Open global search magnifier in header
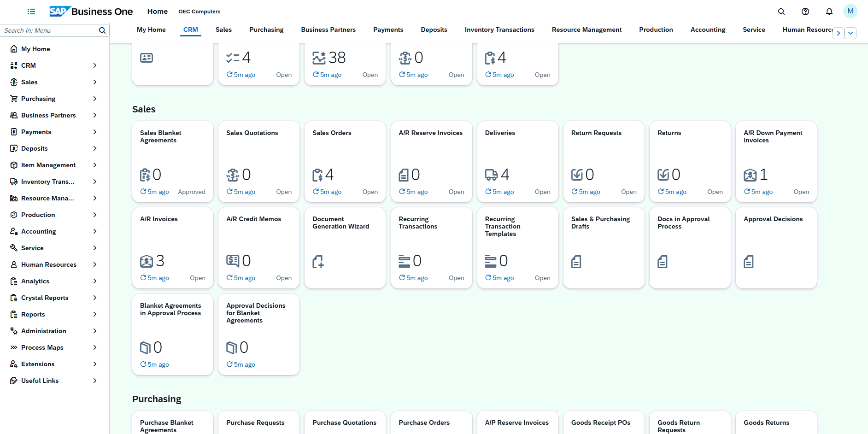Viewport: 868px width, 434px height. [x=781, y=12]
